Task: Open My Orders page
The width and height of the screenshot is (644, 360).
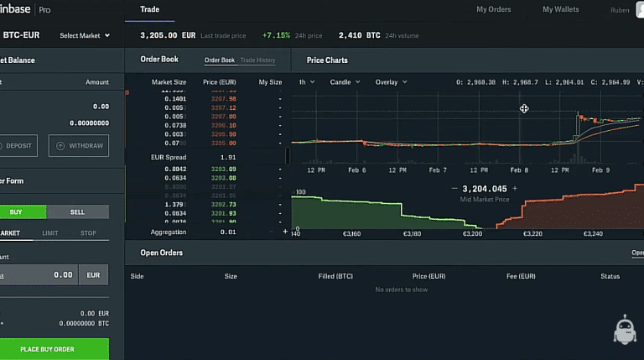Action: coord(493,10)
